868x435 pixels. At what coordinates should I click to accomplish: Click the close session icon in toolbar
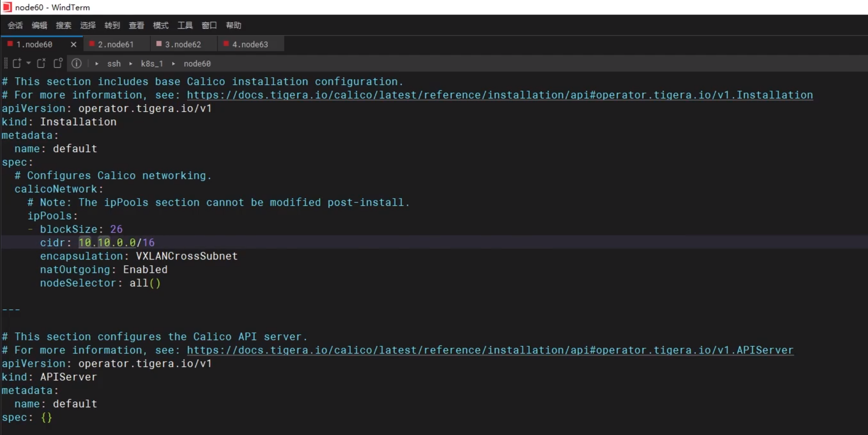[x=41, y=63]
